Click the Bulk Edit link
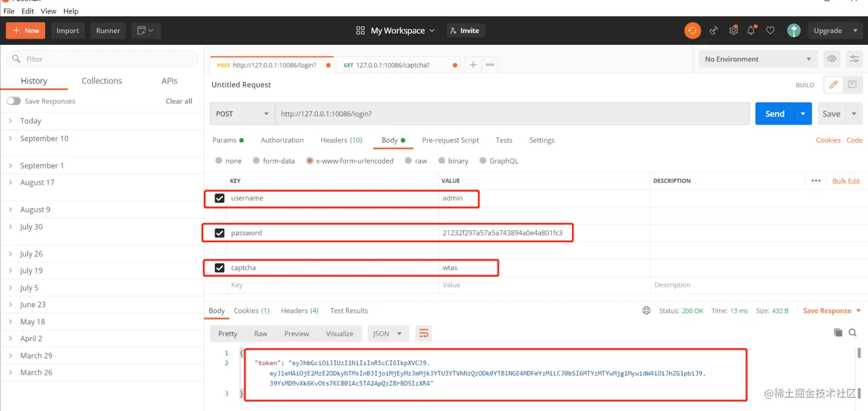 tap(846, 181)
